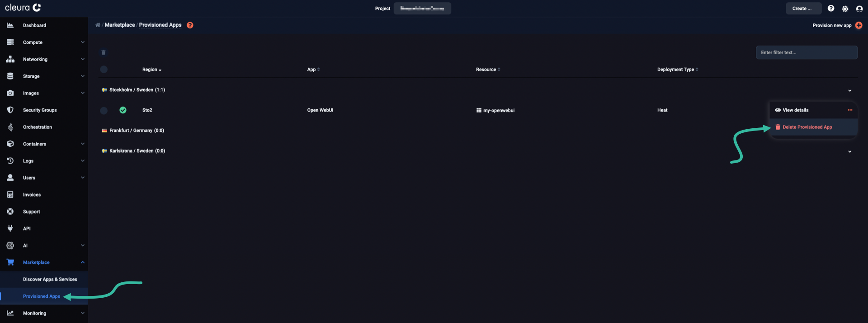868x323 pixels.
Task: Open the user account icon
Action: click(x=859, y=9)
